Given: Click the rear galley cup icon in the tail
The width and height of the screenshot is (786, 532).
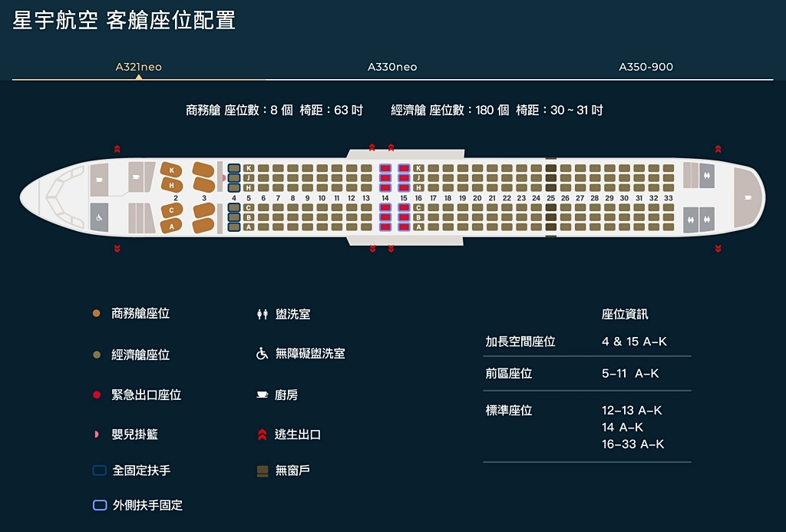Looking at the screenshot, I should coord(748,197).
